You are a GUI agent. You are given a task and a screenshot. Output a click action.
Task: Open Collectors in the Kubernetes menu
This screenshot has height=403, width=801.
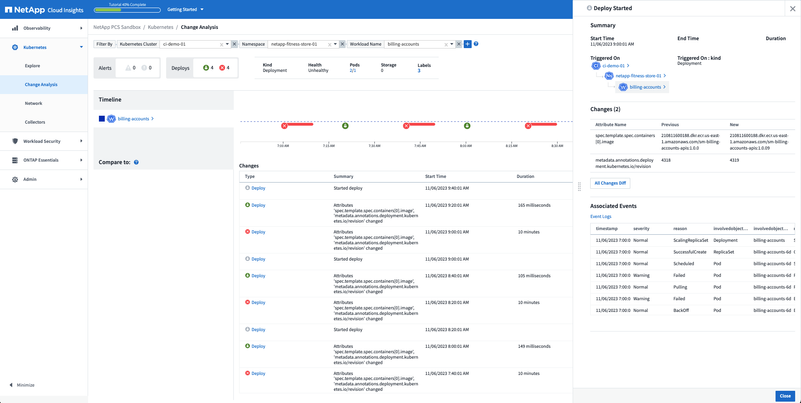click(35, 122)
